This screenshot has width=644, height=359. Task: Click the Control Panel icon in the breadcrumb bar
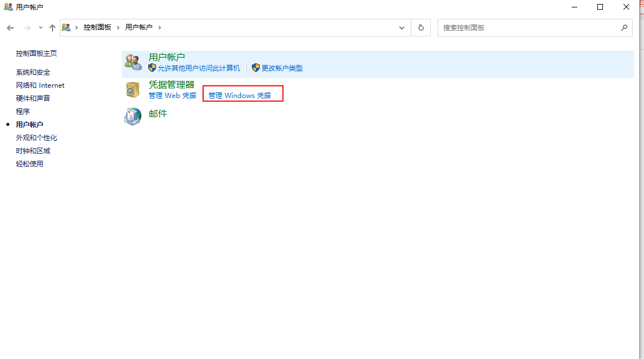[67, 27]
